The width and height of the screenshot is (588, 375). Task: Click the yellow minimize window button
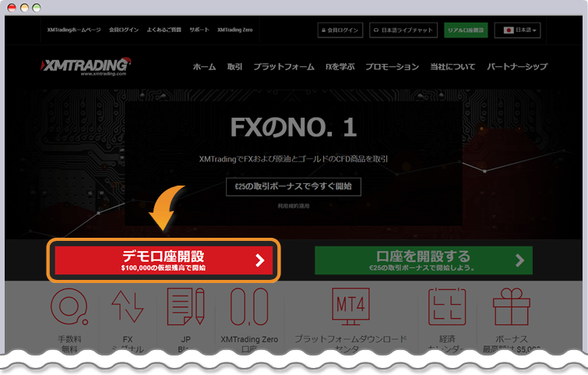point(24,8)
